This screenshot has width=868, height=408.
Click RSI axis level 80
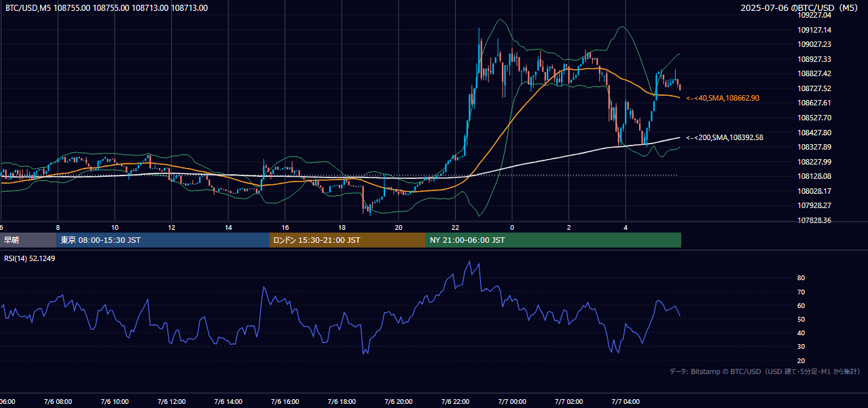click(801, 278)
